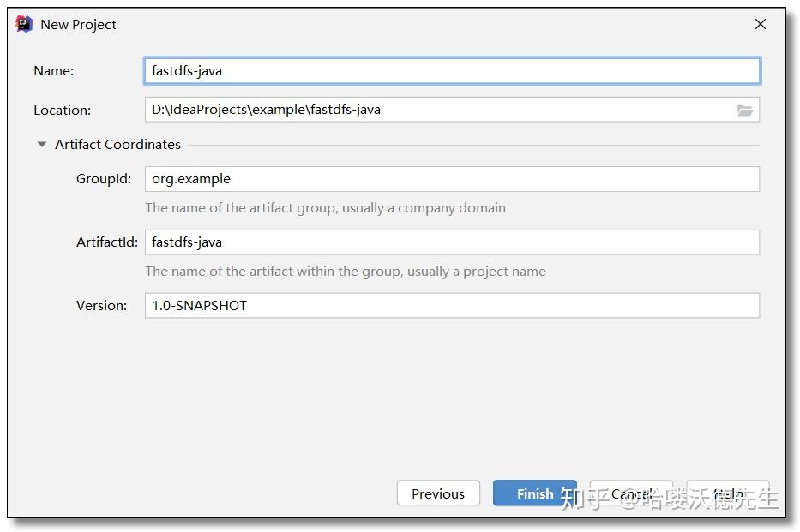The width and height of the screenshot is (800, 532).
Task: Click the "Version:" label
Action: coord(101,306)
